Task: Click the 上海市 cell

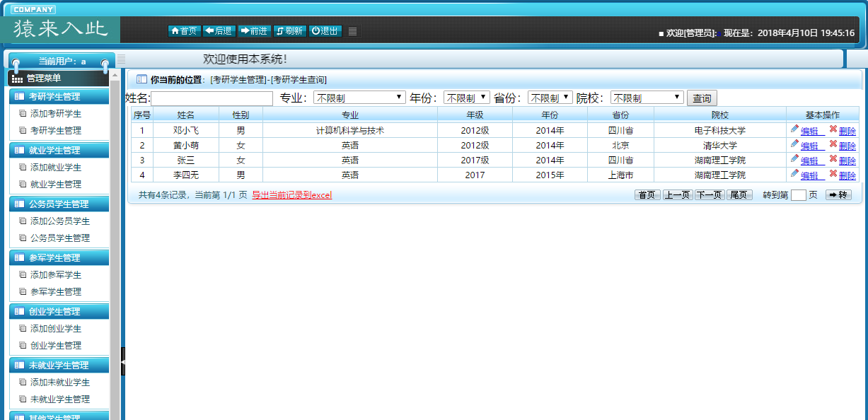Action: (x=620, y=175)
